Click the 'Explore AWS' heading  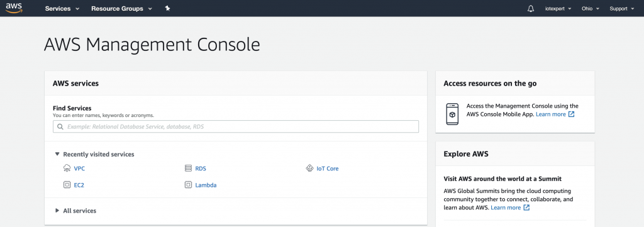click(466, 154)
